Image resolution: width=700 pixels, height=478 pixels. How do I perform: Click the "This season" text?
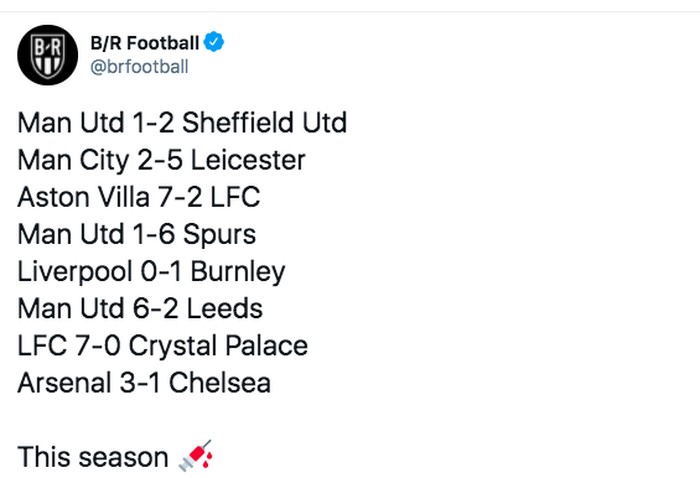92,457
